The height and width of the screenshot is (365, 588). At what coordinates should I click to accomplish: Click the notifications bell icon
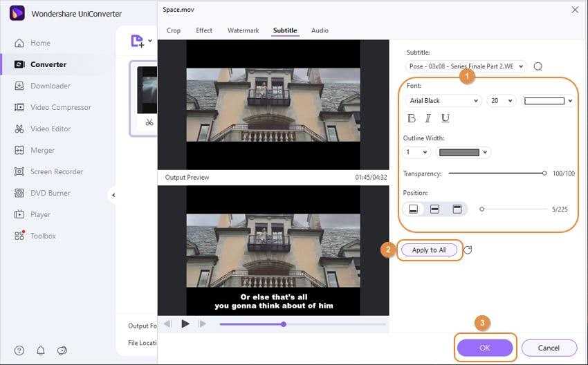(41, 350)
